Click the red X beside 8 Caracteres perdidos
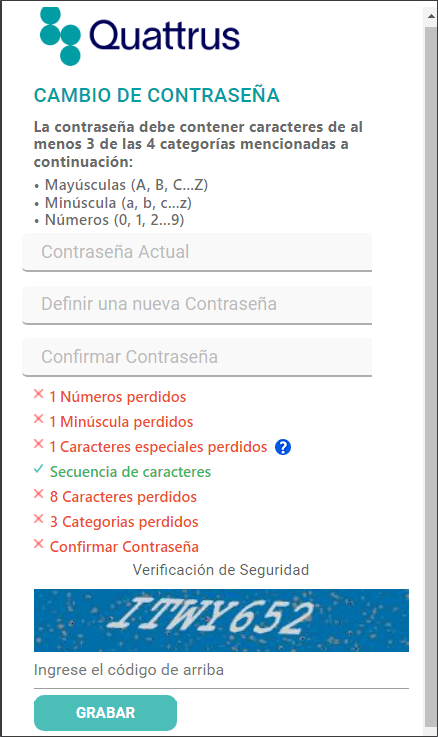 [x=39, y=494]
